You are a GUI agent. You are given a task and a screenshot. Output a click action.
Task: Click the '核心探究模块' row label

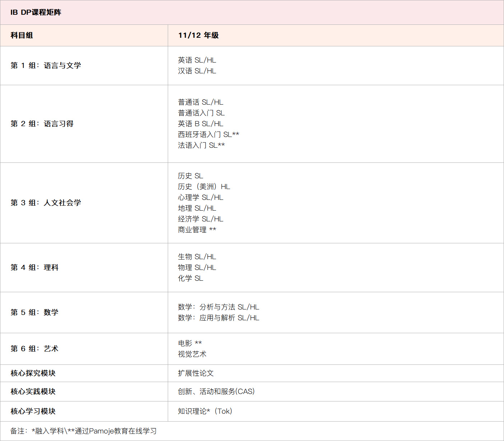pos(33,373)
